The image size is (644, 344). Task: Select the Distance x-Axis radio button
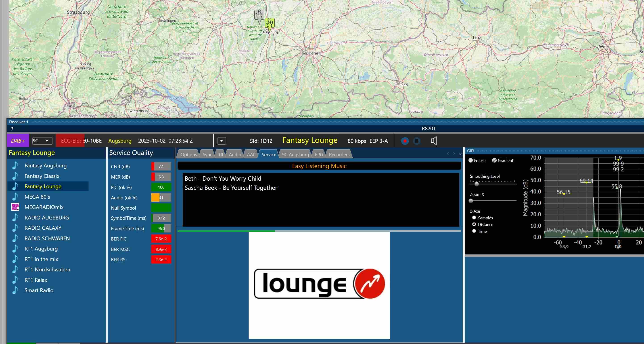tap(474, 224)
